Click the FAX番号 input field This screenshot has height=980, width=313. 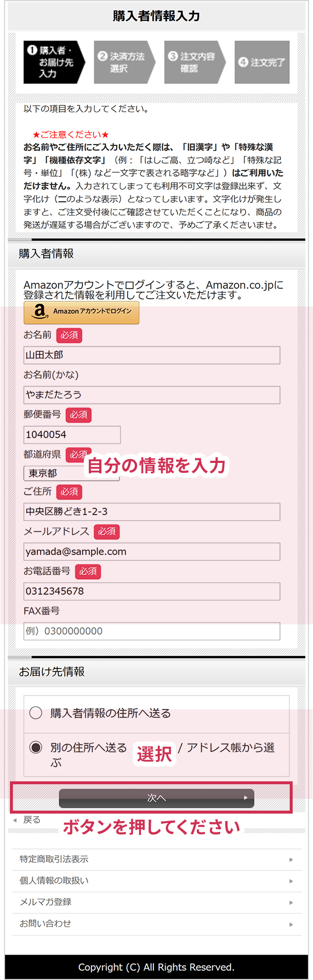(x=152, y=631)
